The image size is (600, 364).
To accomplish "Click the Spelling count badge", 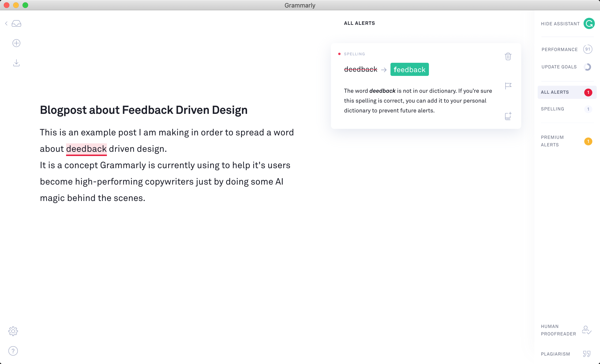I will [588, 109].
